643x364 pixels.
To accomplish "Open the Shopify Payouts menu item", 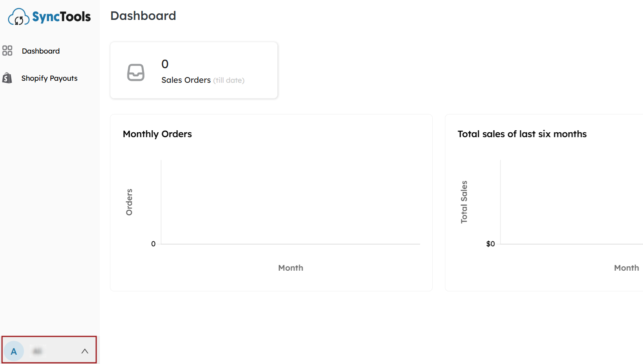I will pos(50,78).
